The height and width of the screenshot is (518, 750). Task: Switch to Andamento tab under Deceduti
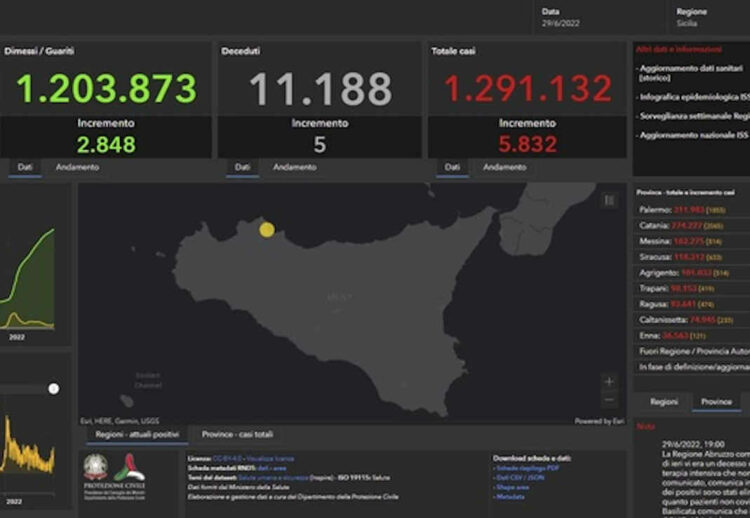click(295, 167)
